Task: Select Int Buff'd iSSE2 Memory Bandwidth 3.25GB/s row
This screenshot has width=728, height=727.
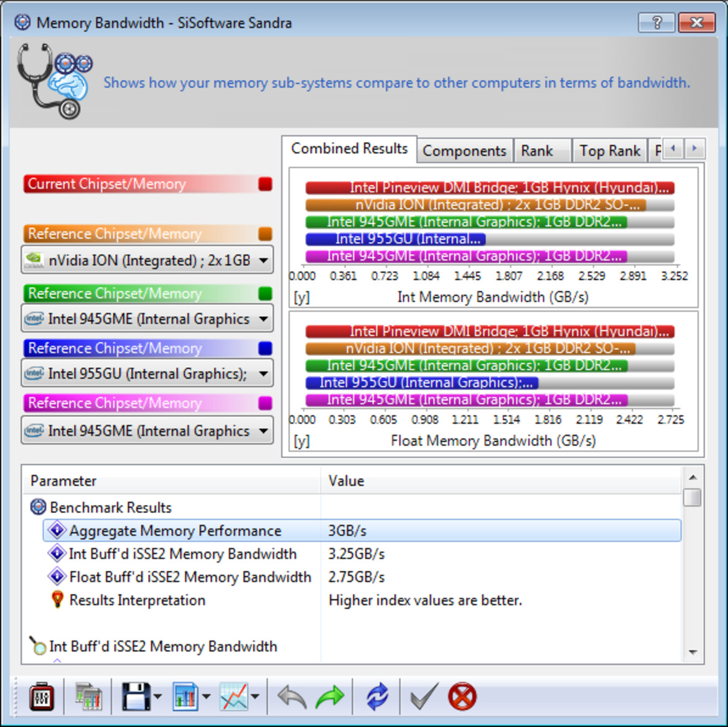Action: pos(362,553)
